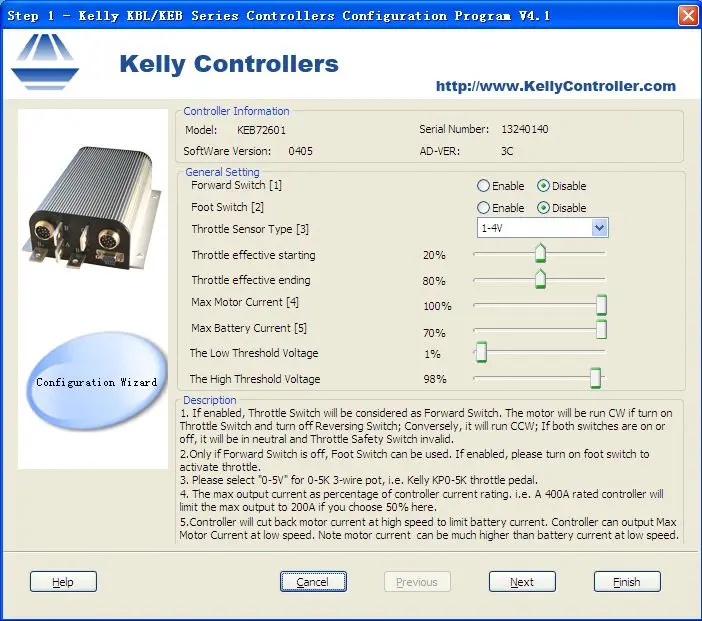Open Help for the configuration wizard
The image size is (702, 621).
click(63, 582)
